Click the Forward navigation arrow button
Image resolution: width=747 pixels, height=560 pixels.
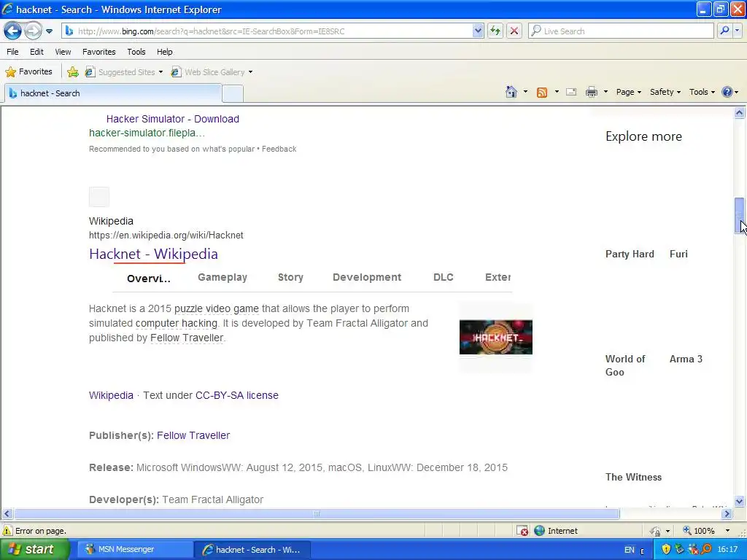tap(33, 31)
